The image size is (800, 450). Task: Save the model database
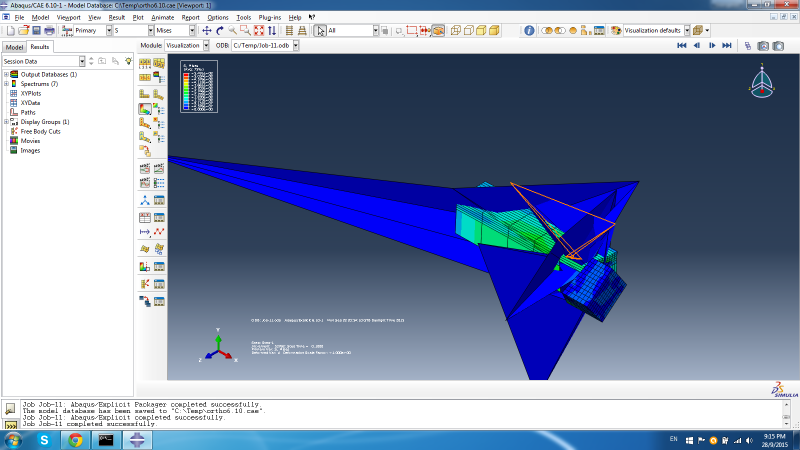36,31
